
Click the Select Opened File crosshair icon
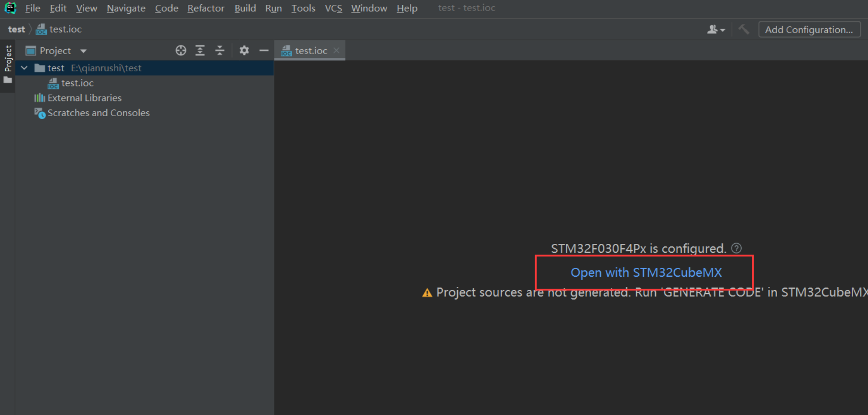[180, 50]
